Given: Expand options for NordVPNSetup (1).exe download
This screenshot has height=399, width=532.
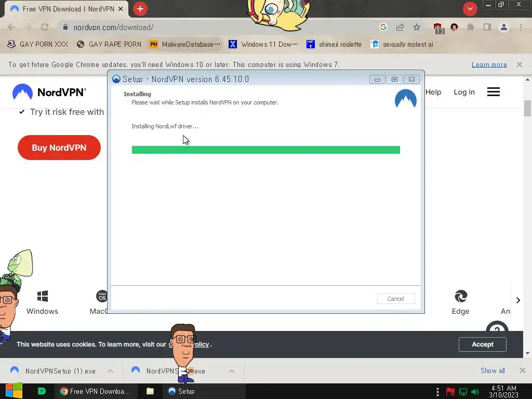Looking at the screenshot, I should [111, 371].
